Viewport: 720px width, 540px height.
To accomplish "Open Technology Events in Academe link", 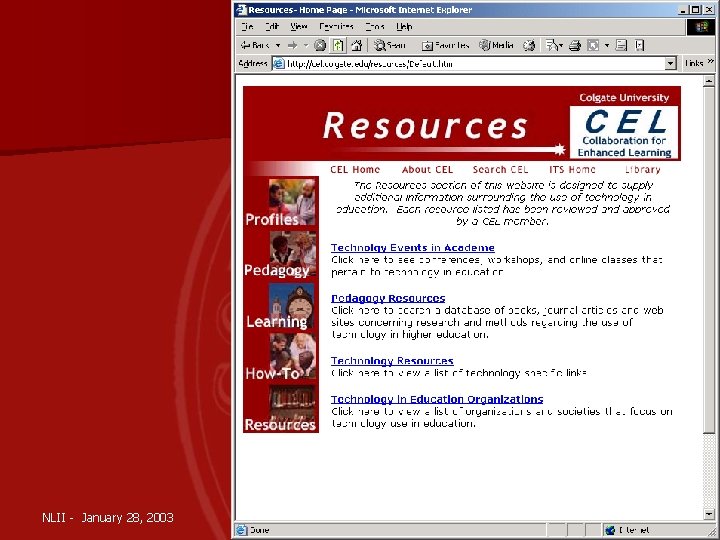I will [x=412, y=248].
